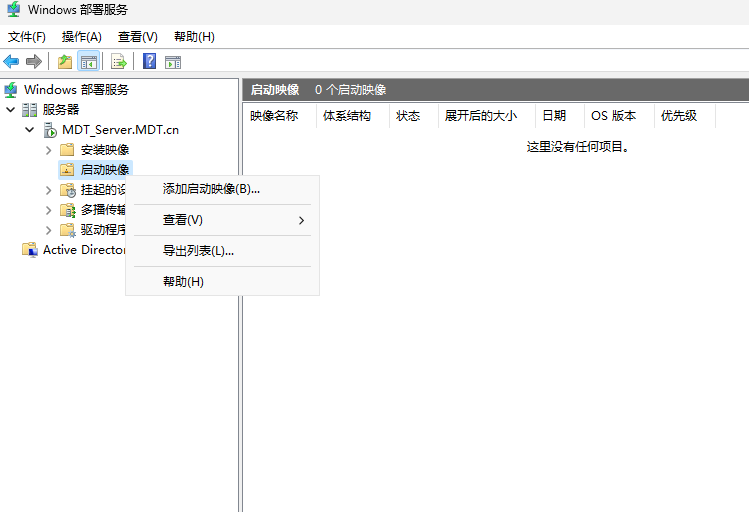The image size is (749, 512).
Task: Open the 操作(A) menu
Action: (x=82, y=37)
